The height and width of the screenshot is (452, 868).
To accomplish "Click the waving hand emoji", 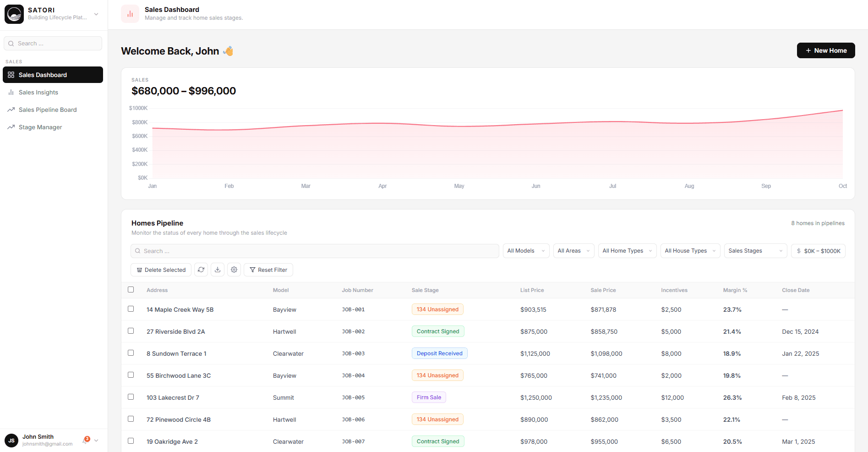I will pyautogui.click(x=228, y=51).
